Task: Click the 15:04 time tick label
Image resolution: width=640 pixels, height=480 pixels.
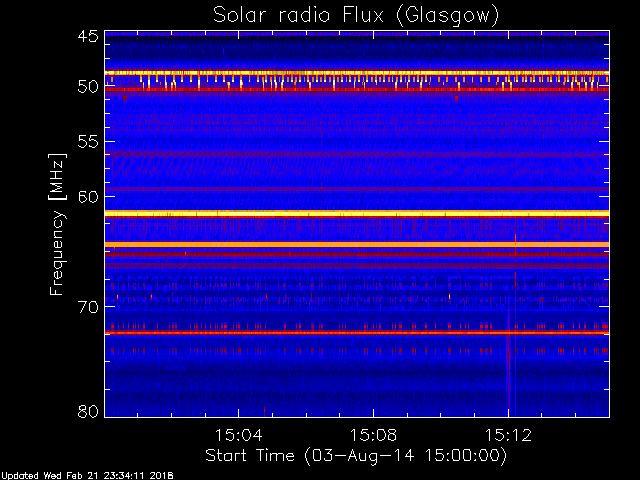Action: pos(238,435)
